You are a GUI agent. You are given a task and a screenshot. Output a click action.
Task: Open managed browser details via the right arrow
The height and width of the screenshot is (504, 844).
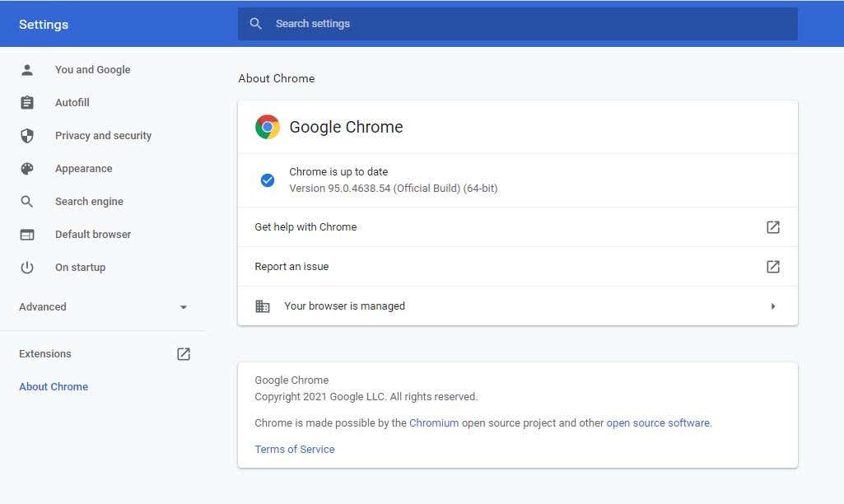(773, 306)
